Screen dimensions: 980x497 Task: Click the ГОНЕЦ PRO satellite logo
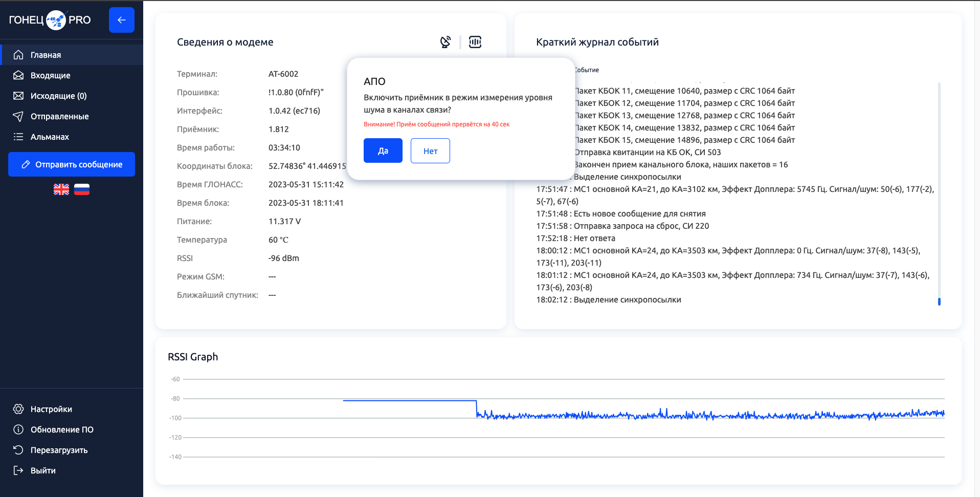pyautogui.click(x=56, y=20)
